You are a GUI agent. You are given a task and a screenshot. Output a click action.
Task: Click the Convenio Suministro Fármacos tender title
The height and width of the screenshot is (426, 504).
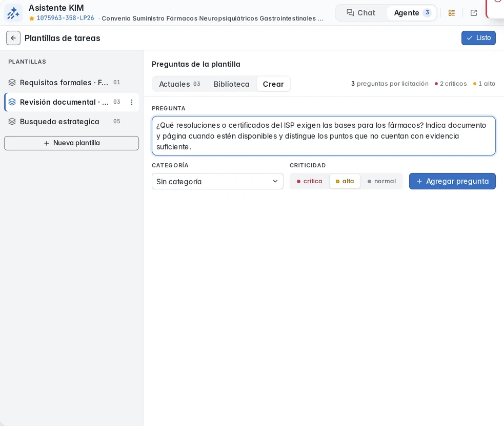(x=212, y=18)
